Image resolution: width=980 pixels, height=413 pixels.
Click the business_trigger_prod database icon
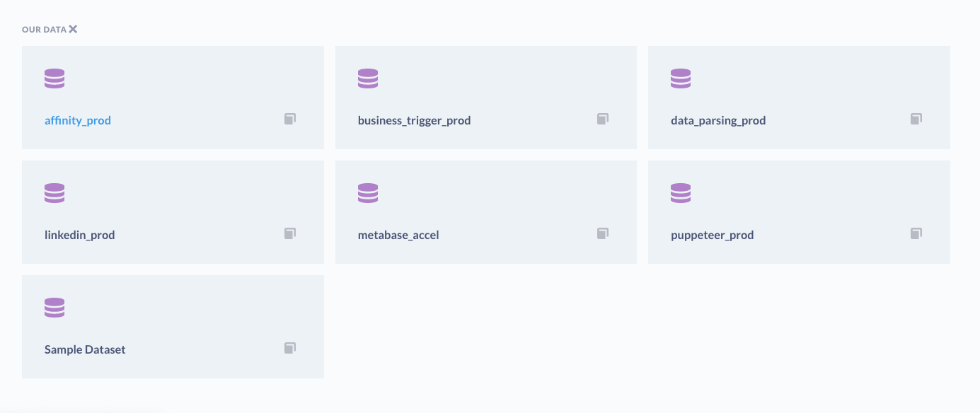tap(368, 78)
